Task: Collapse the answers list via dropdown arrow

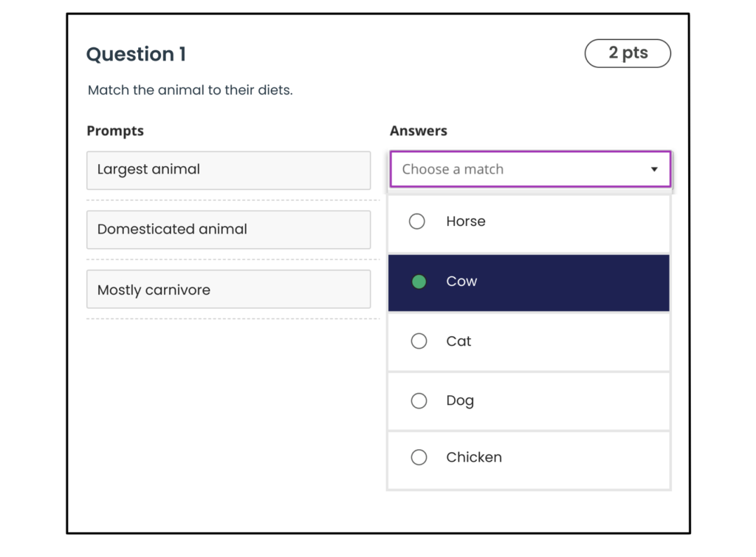Action: (654, 169)
